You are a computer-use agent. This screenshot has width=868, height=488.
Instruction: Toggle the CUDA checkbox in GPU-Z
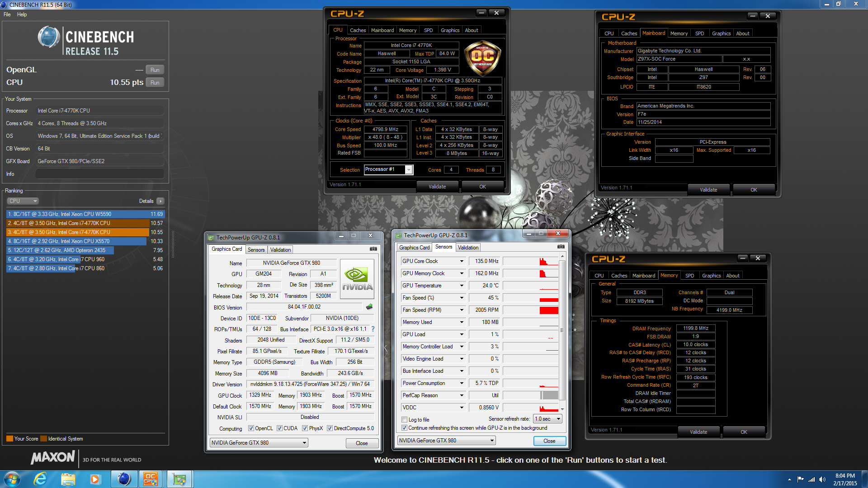click(x=280, y=428)
